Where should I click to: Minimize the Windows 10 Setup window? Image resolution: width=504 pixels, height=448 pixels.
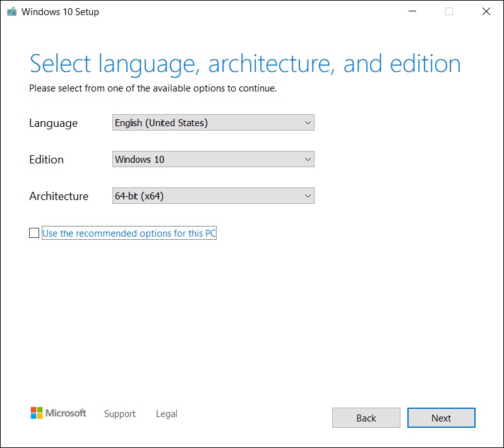(x=412, y=11)
